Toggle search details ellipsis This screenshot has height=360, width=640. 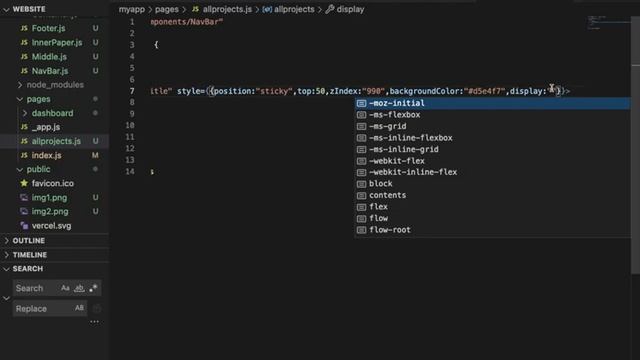[94, 322]
